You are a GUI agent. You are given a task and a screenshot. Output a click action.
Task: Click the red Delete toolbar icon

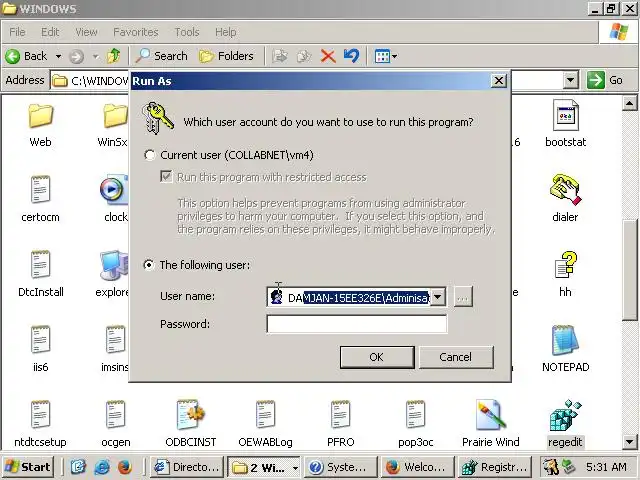click(328, 56)
